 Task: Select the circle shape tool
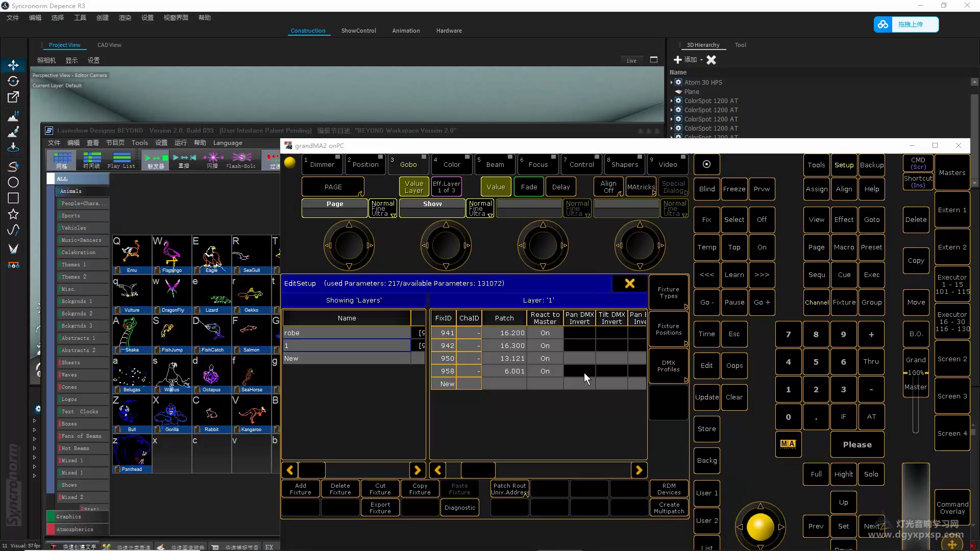point(13,182)
